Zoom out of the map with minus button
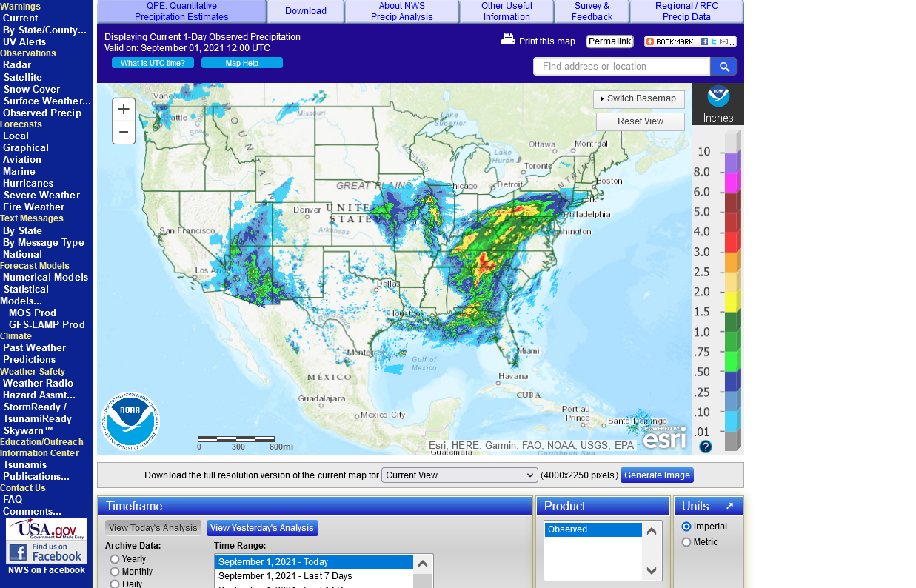Viewport: 916px width, 588px height. point(124,133)
